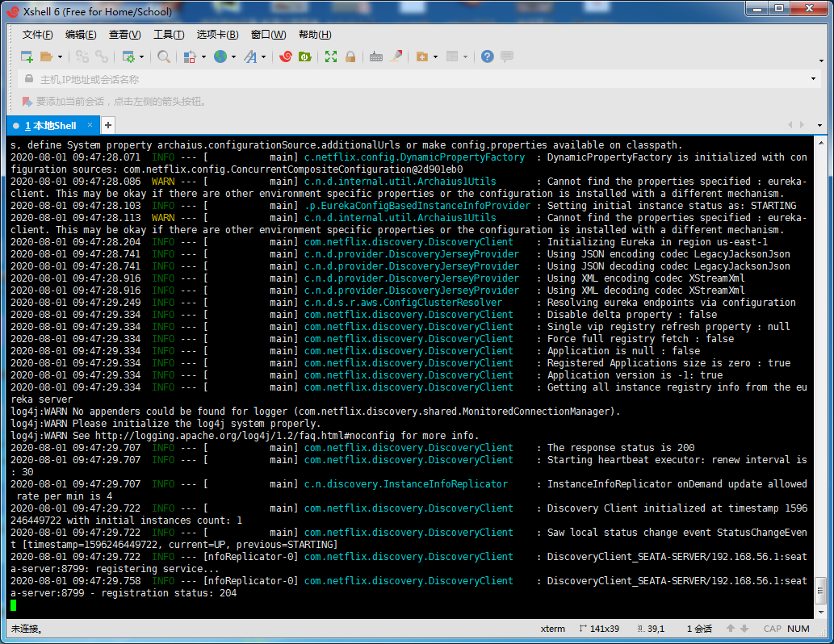Click the tab list dropdown arrow

point(819,126)
